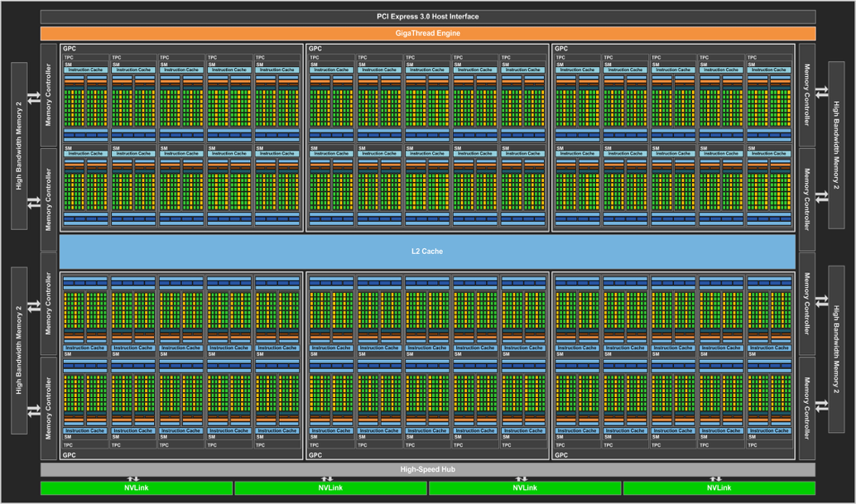Click the L2 Cache block
The height and width of the screenshot is (504, 856).
[428, 251]
